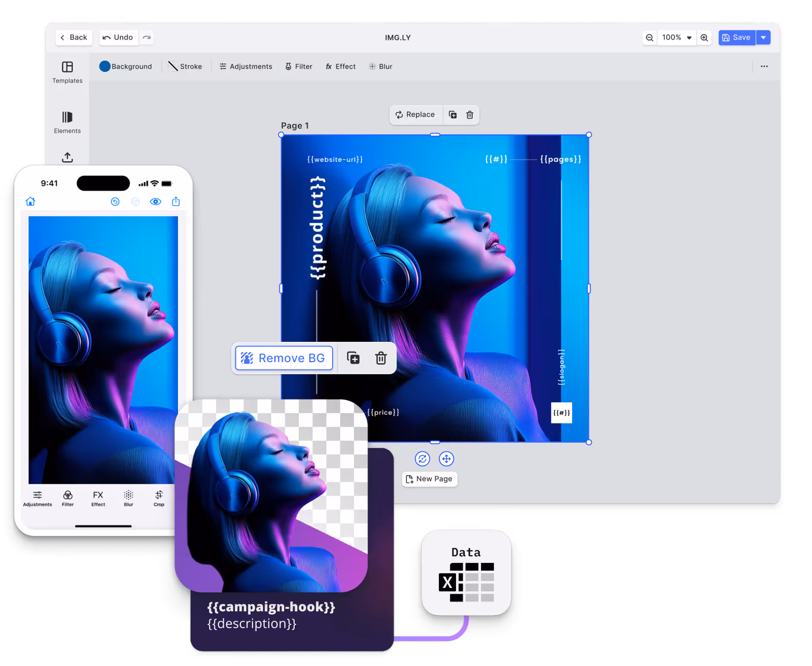Zoom in with the plus magnifier
Viewport: 812px width, 666px height.
coord(704,37)
